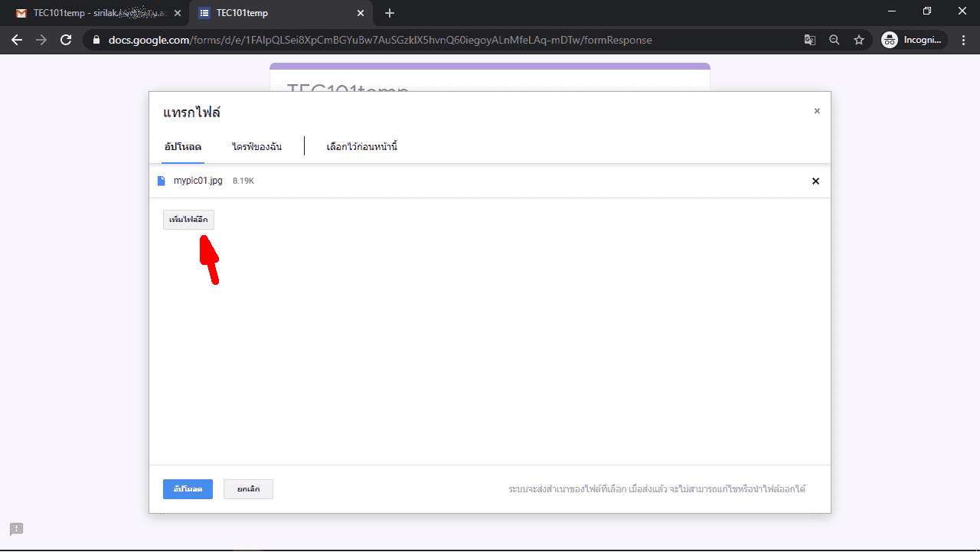Close the insert file dialog
Screen dimensions: 980x552
817,111
